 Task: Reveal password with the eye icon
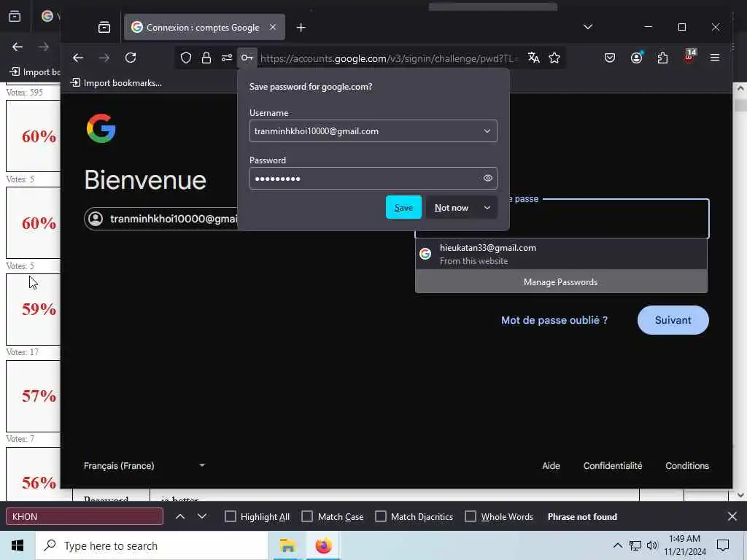488,178
